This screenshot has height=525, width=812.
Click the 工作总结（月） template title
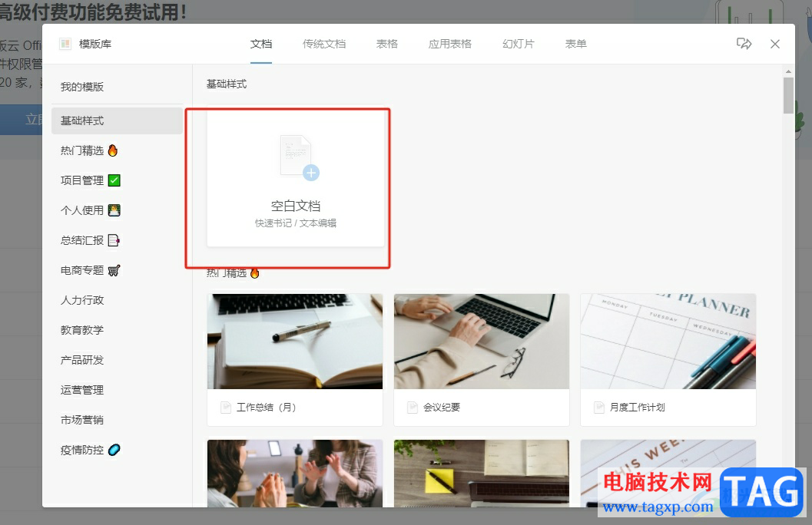click(x=266, y=408)
